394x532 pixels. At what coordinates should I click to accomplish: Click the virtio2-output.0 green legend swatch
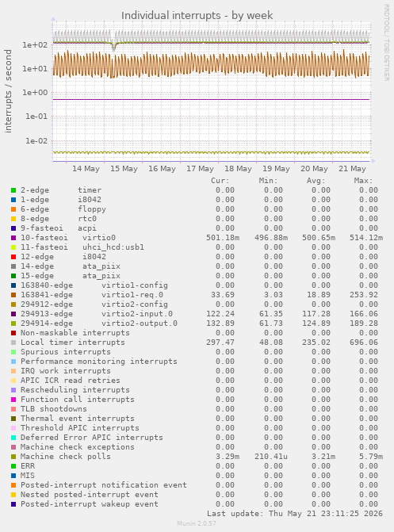[13, 323]
